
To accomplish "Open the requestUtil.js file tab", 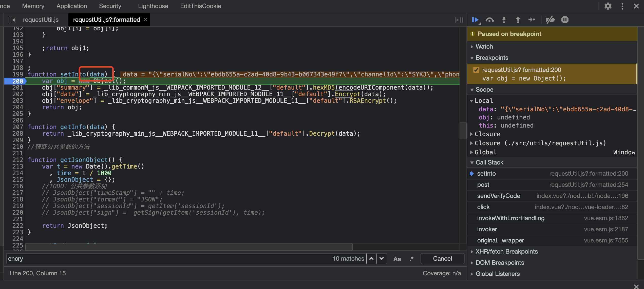I will pos(41,20).
